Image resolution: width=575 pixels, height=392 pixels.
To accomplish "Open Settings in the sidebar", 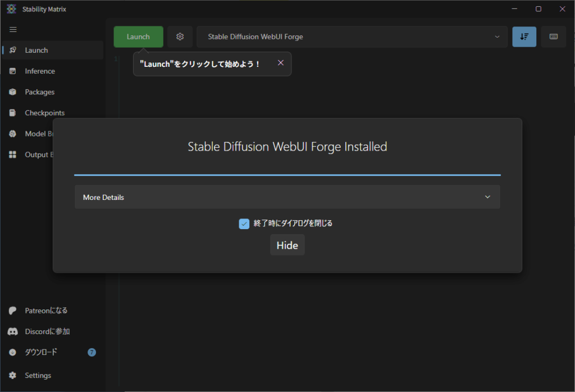I will 52,376.
